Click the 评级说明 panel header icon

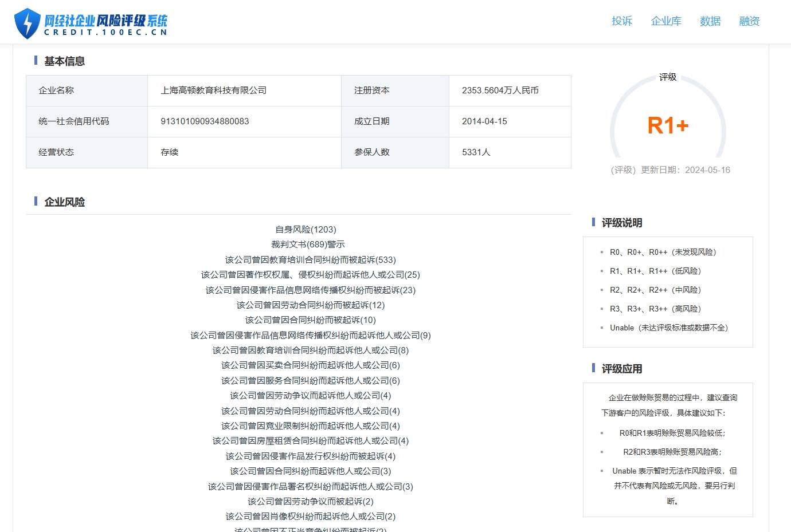pos(593,222)
